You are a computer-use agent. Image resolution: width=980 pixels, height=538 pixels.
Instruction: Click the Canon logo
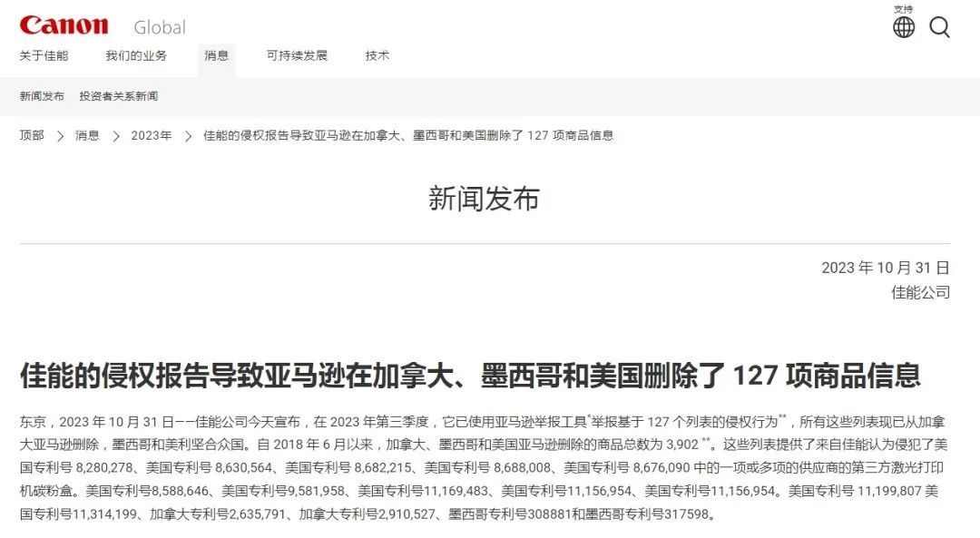[x=64, y=25]
